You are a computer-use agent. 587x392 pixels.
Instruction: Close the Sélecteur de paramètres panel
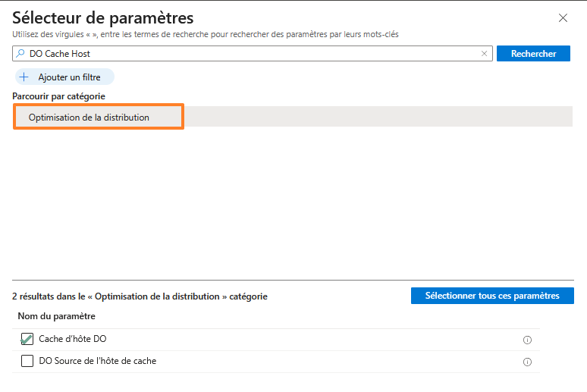point(563,17)
